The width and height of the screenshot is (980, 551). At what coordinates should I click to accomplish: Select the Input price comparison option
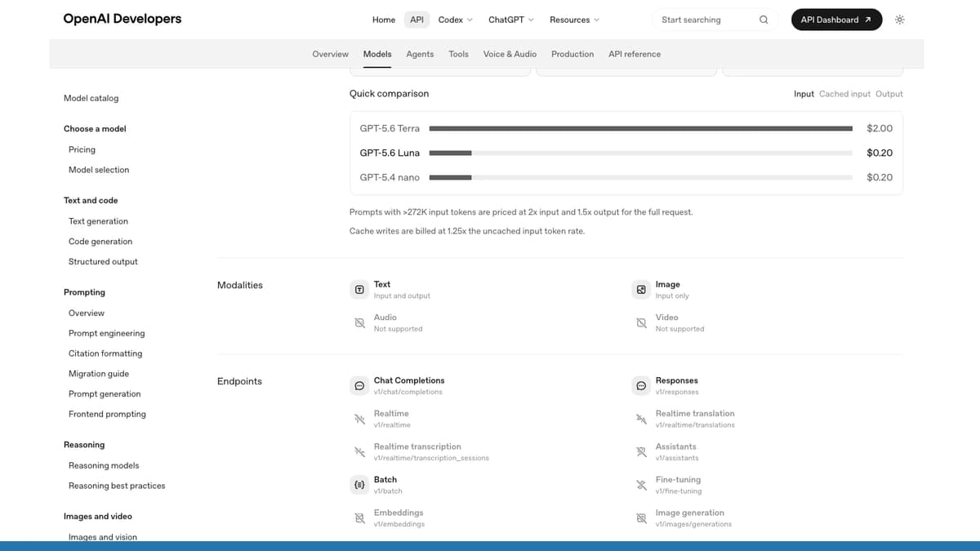coord(804,94)
